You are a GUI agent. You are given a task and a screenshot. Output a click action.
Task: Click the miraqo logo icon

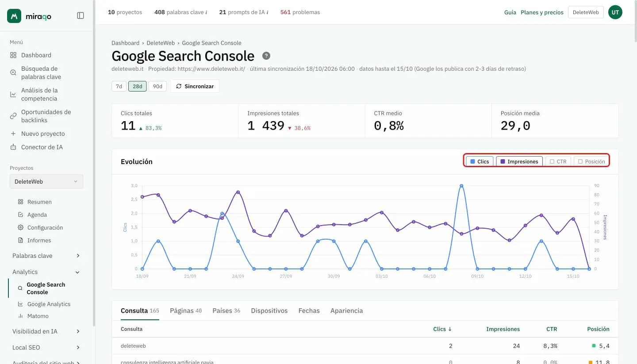(14, 15)
